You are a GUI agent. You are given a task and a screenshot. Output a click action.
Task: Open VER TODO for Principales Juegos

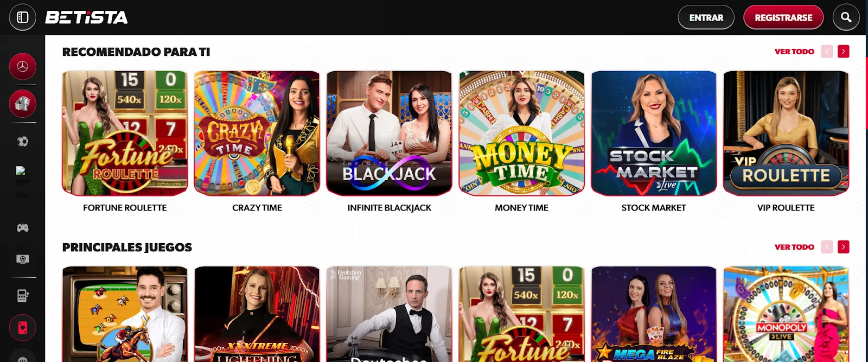pos(794,247)
